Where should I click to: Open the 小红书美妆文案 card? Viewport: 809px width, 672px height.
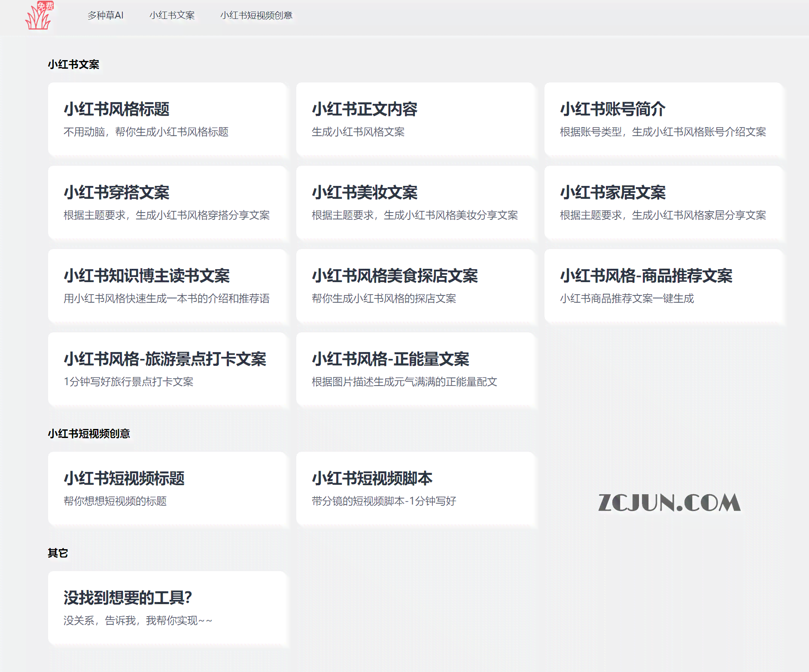pos(415,203)
